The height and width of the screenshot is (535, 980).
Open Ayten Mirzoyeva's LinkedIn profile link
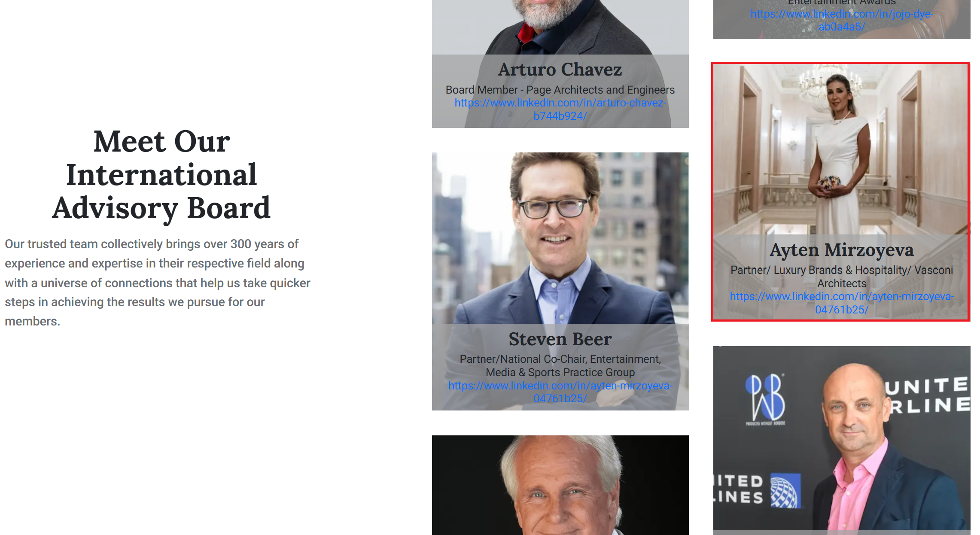tap(842, 303)
